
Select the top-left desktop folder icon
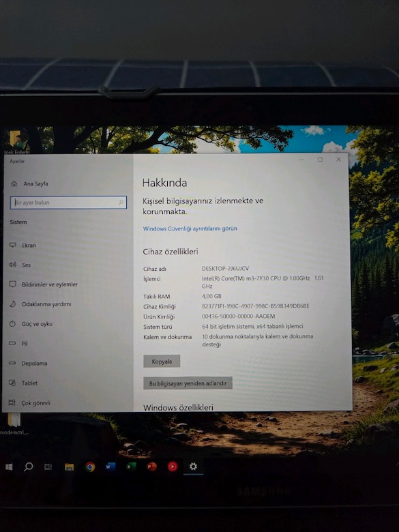pyautogui.click(x=16, y=142)
